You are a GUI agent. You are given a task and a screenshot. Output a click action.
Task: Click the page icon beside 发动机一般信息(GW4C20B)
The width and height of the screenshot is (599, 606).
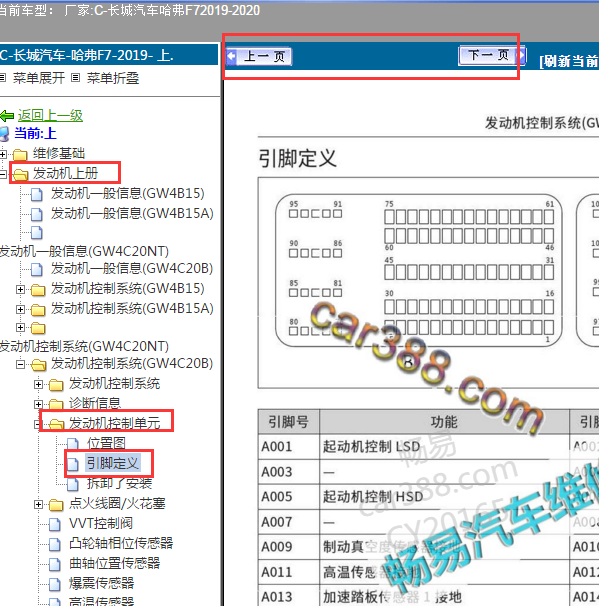[37, 269]
